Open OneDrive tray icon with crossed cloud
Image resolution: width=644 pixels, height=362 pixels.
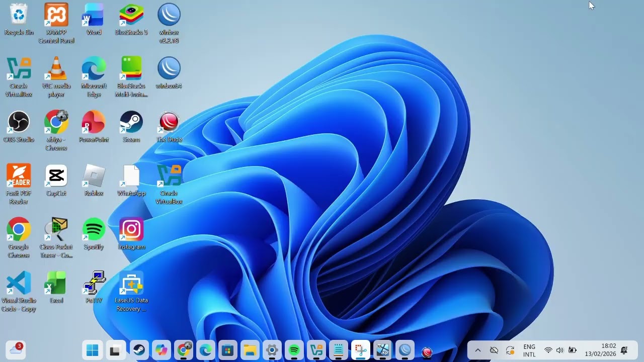(494, 350)
